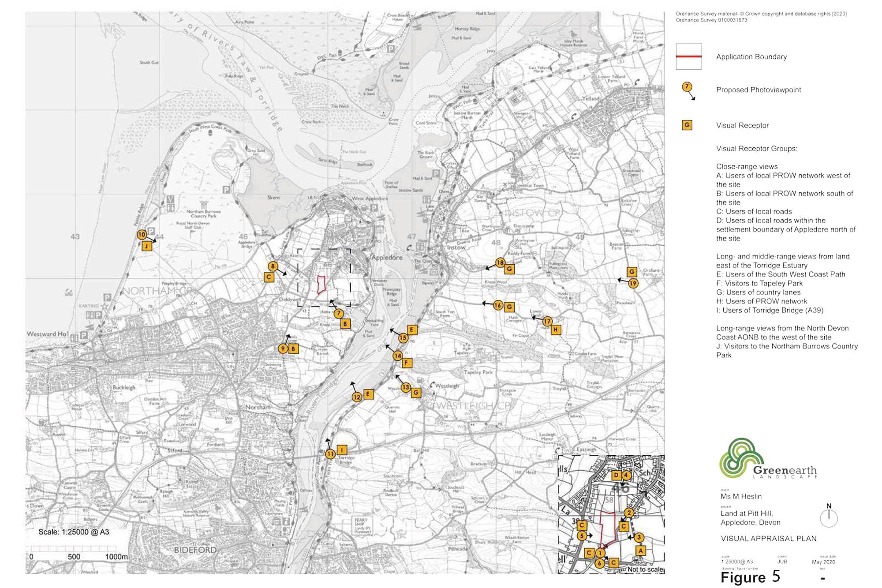Click the Figure 5 title text

750,577
